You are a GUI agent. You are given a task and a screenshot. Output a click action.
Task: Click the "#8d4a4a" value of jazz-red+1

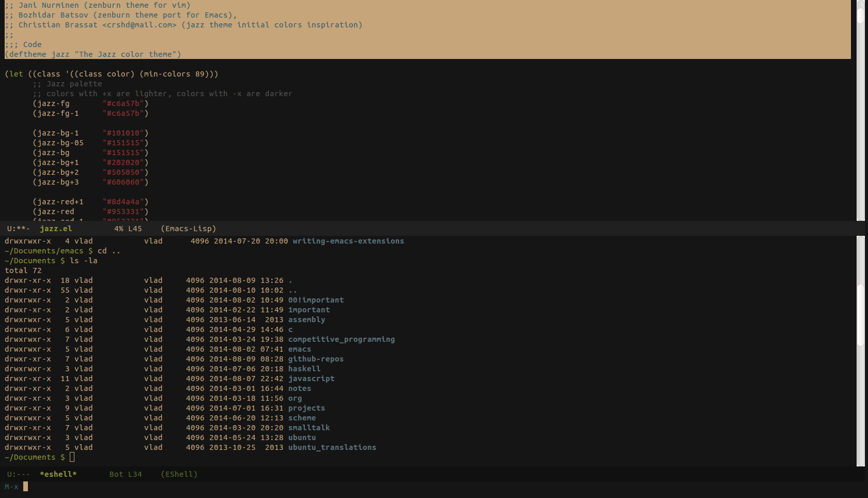(123, 202)
